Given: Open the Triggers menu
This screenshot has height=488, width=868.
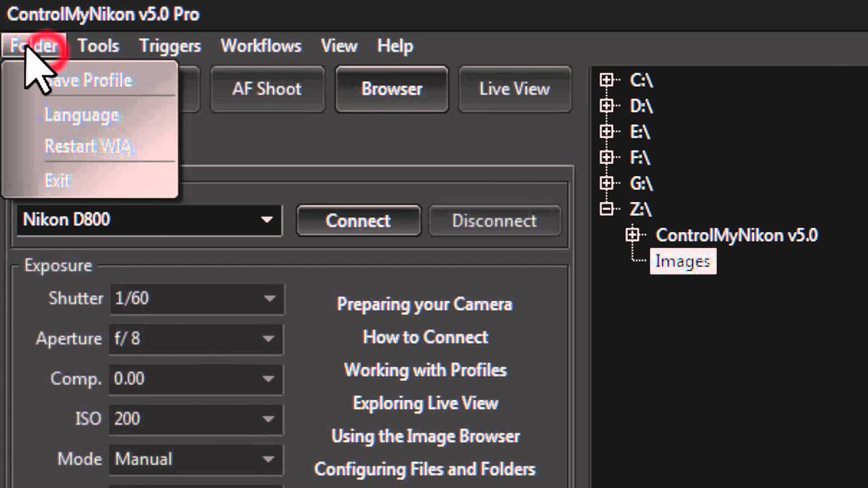Looking at the screenshot, I should (170, 46).
